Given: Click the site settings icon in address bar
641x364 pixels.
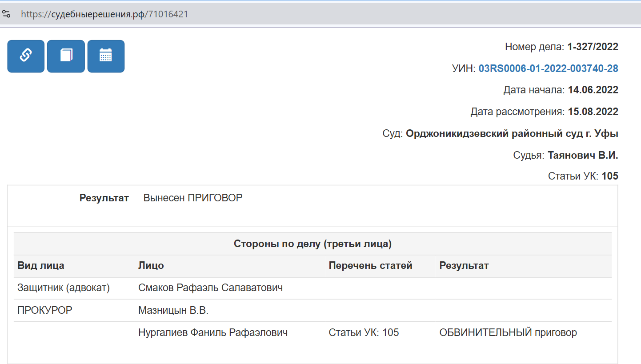Looking at the screenshot, I should [x=6, y=14].
